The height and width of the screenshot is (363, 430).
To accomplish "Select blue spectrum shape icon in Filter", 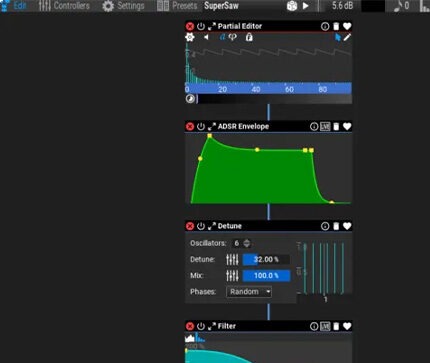I will click(200, 338).
